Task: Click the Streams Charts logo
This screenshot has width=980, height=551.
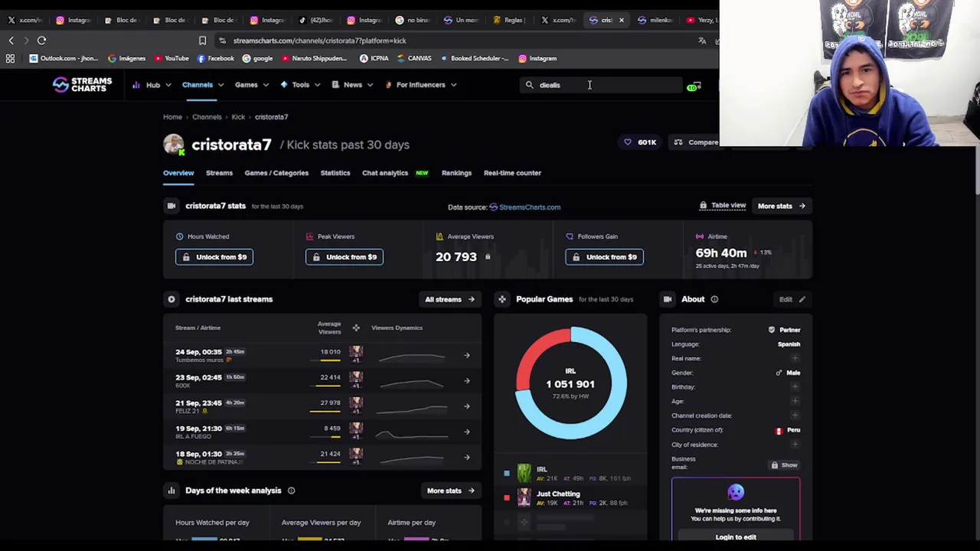Action: (82, 85)
